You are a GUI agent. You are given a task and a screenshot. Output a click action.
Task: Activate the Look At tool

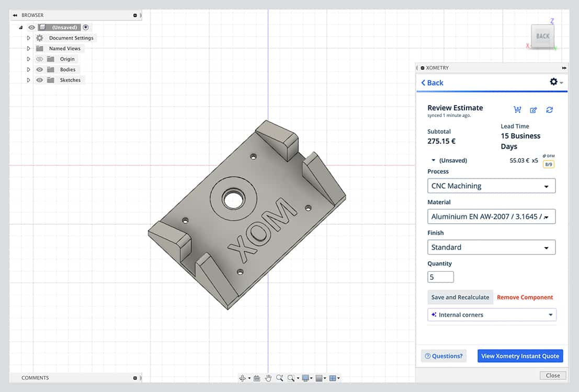pos(257,378)
